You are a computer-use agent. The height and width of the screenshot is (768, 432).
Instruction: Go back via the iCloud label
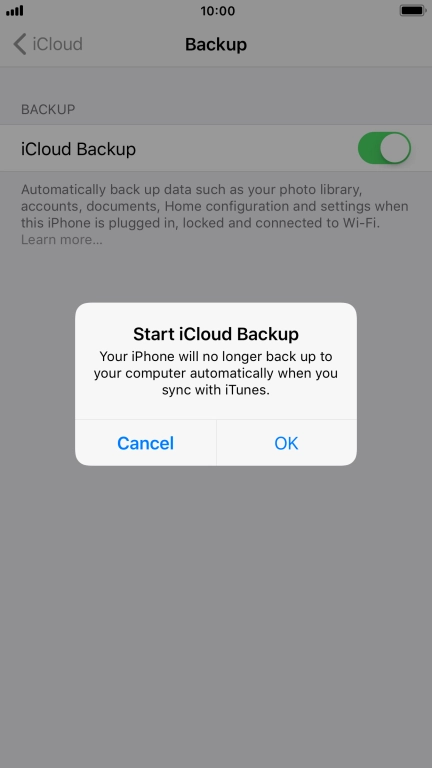(x=57, y=44)
